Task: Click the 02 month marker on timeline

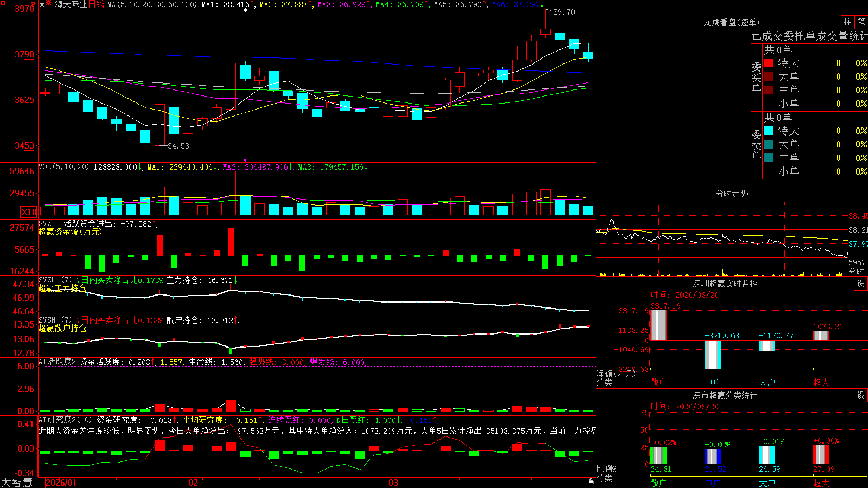Action: point(193,483)
